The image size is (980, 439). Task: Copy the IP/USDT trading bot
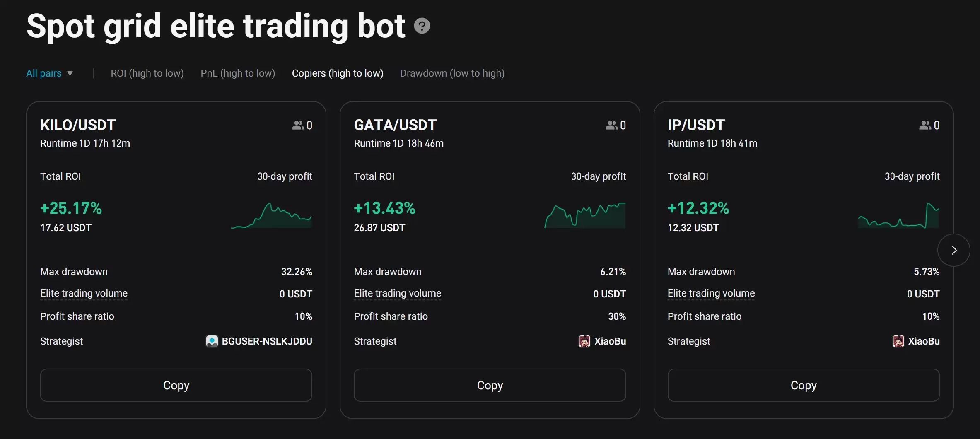point(803,385)
